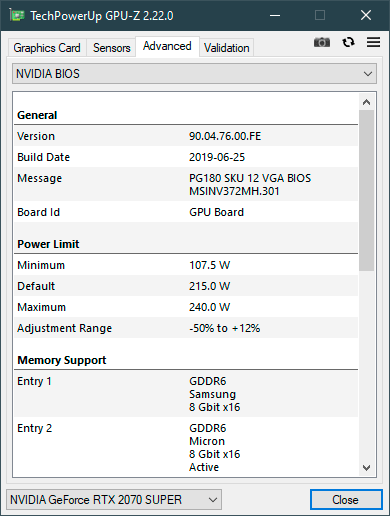
Task: Select the Advanced tab
Action: 167,46
